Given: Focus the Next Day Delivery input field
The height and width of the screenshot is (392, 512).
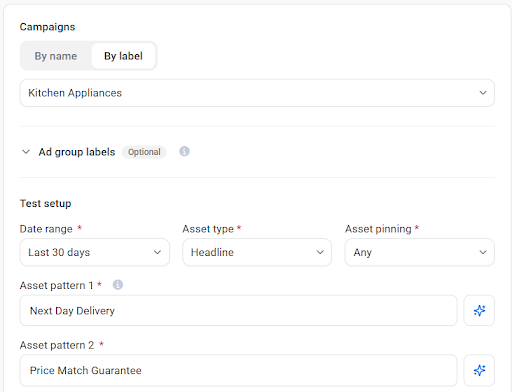Looking at the screenshot, I should click(238, 311).
